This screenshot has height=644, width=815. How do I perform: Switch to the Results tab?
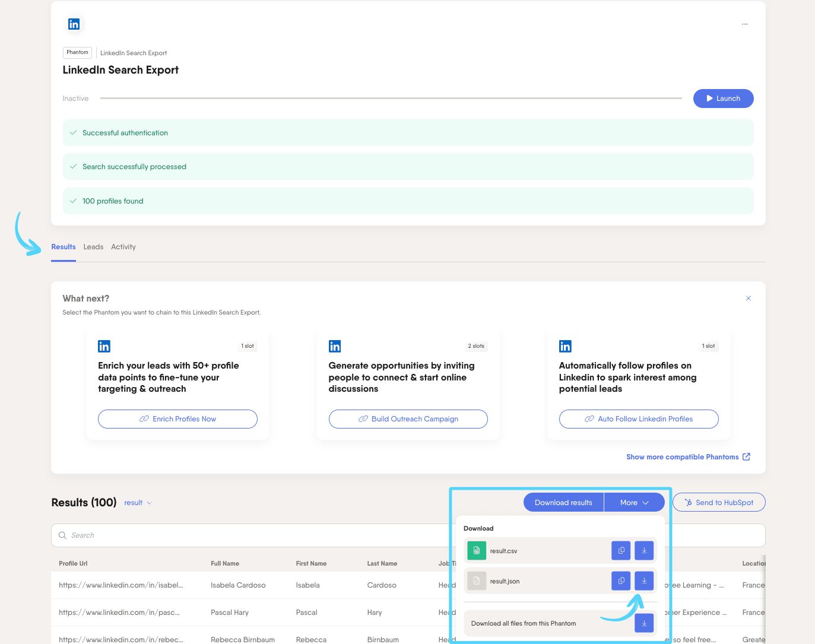click(x=64, y=247)
